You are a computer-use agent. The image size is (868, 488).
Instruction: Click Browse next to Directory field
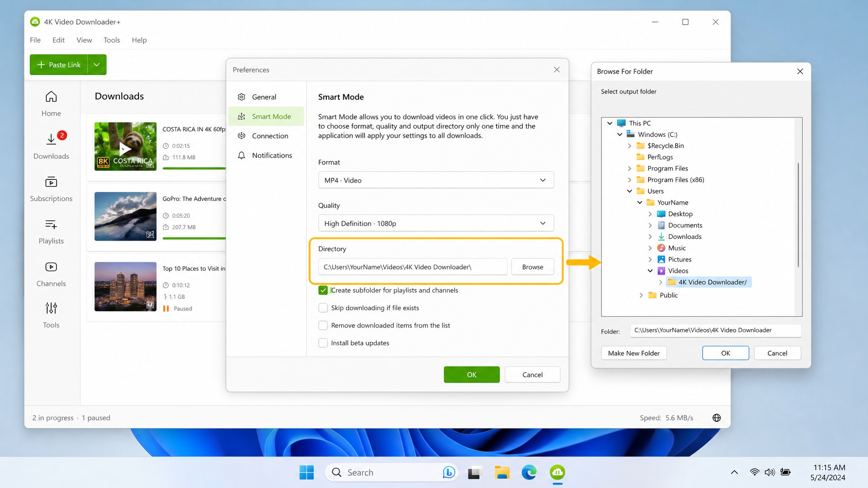532,267
